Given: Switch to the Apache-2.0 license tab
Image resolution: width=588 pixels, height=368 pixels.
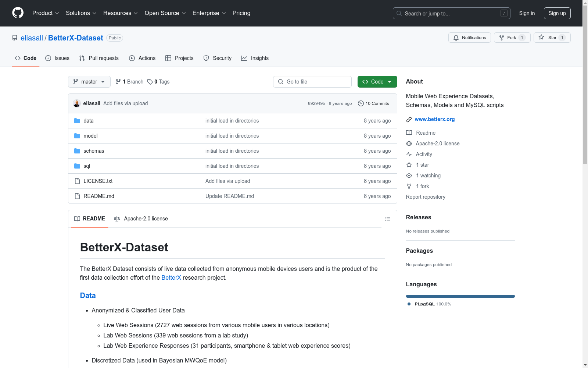Looking at the screenshot, I should [141, 219].
